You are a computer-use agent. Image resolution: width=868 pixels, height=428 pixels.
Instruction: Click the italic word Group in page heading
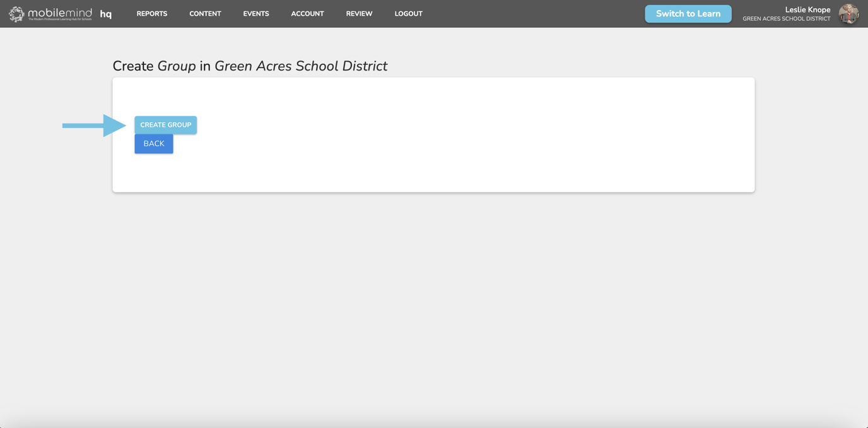coord(177,66)
